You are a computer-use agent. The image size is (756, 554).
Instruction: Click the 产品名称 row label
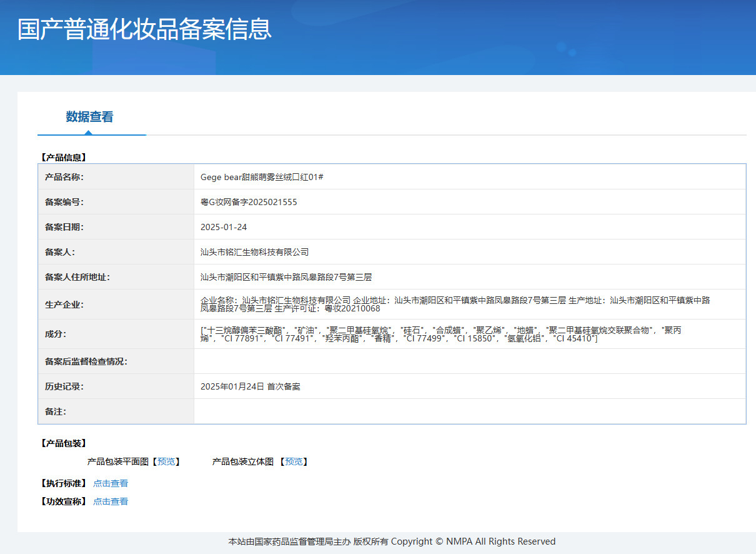[x=64, y=177]
